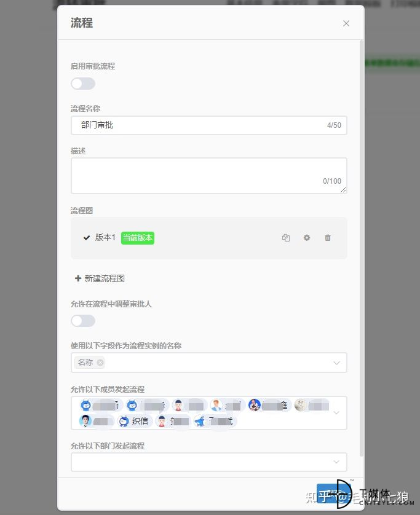The height and width of the screenshot is (515, 420).
Task: Toggle the 启用审批流程 switch
Action: coord(83,84)
